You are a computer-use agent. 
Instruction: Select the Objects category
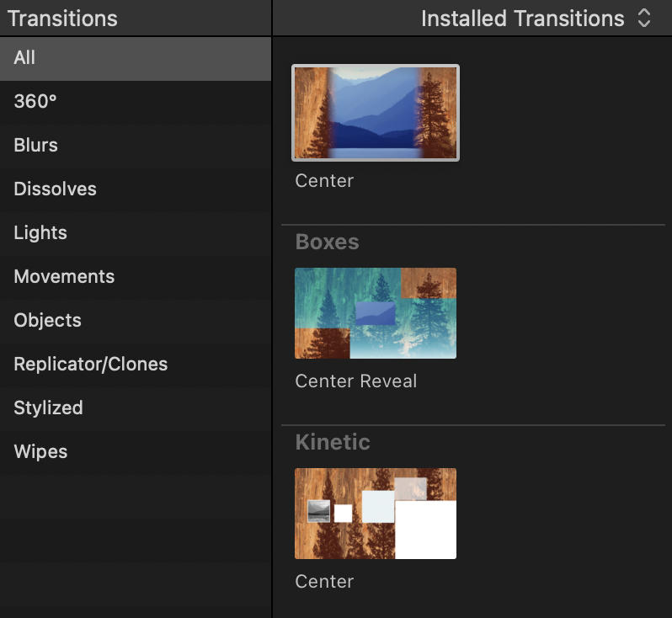[x=136, y=321]
